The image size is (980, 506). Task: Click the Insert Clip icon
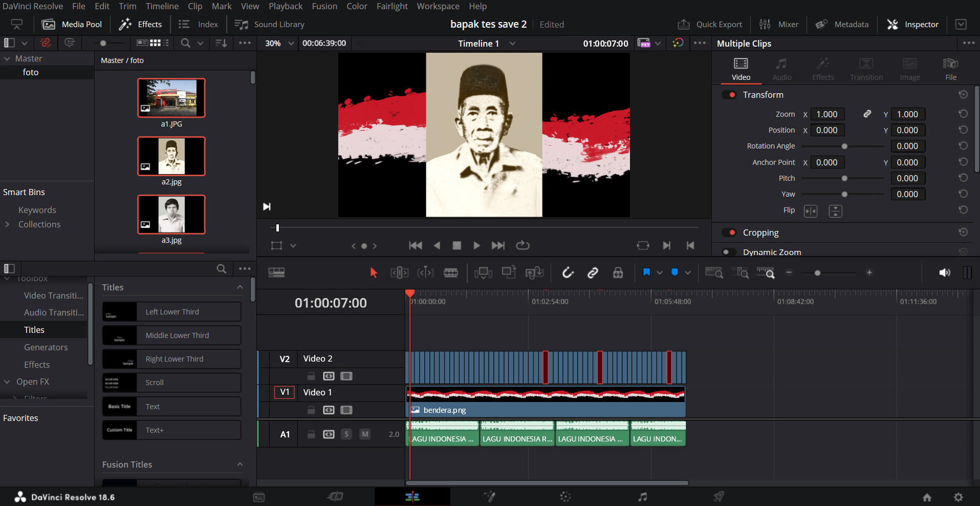click(483, 273)
